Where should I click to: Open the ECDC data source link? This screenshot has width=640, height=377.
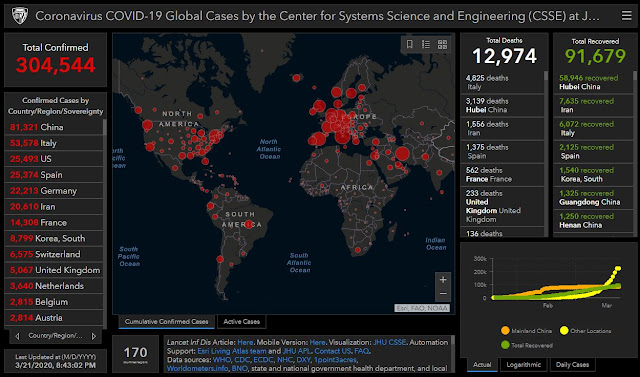click(263, 360)
